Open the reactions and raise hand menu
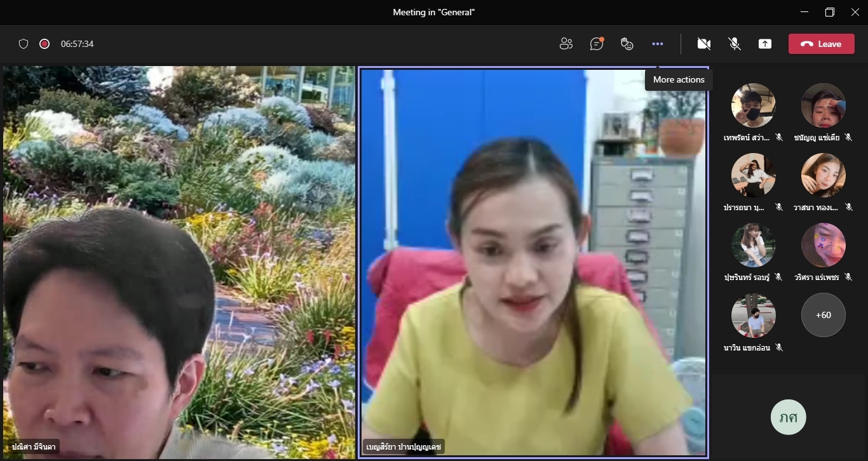 (x=627, y=44)
